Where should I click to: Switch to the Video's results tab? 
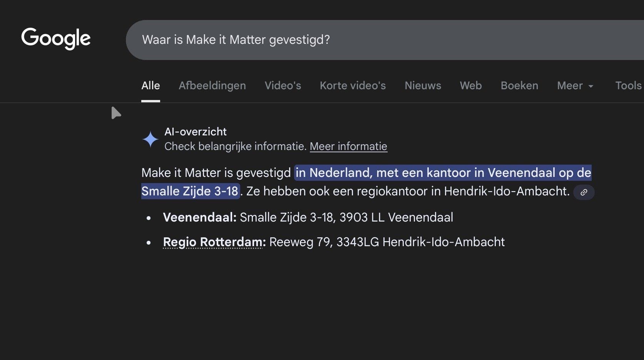click(283, 85)
